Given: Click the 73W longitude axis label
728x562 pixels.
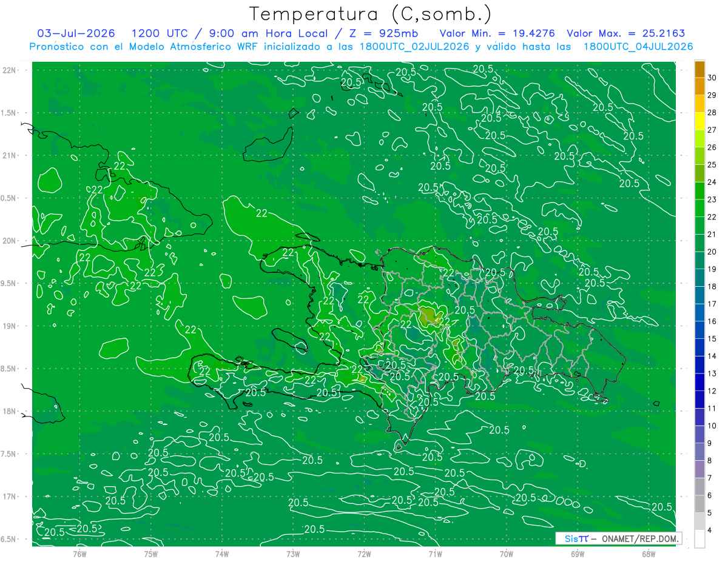Looking at the screenshot, I should click(x=293, y=554).
